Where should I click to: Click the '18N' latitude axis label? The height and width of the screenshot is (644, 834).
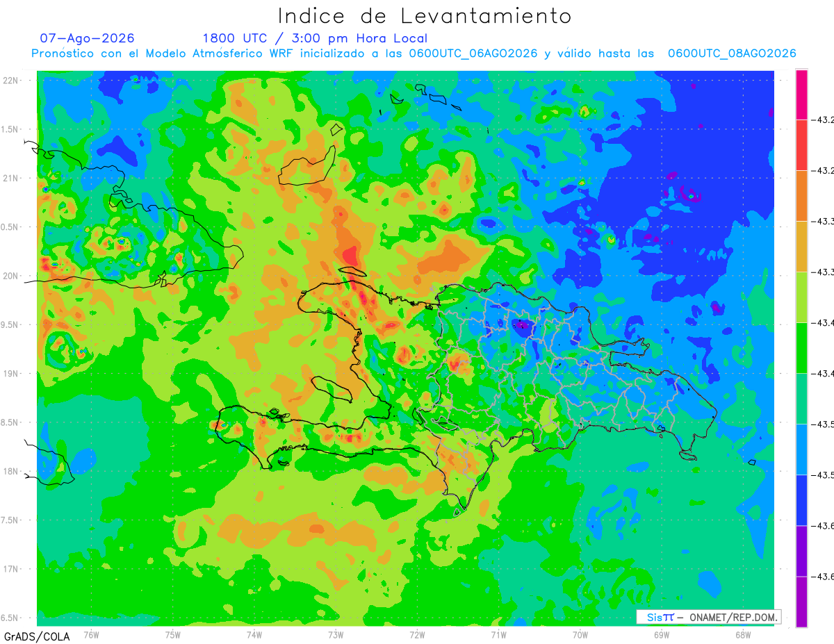tap(10, 472)
